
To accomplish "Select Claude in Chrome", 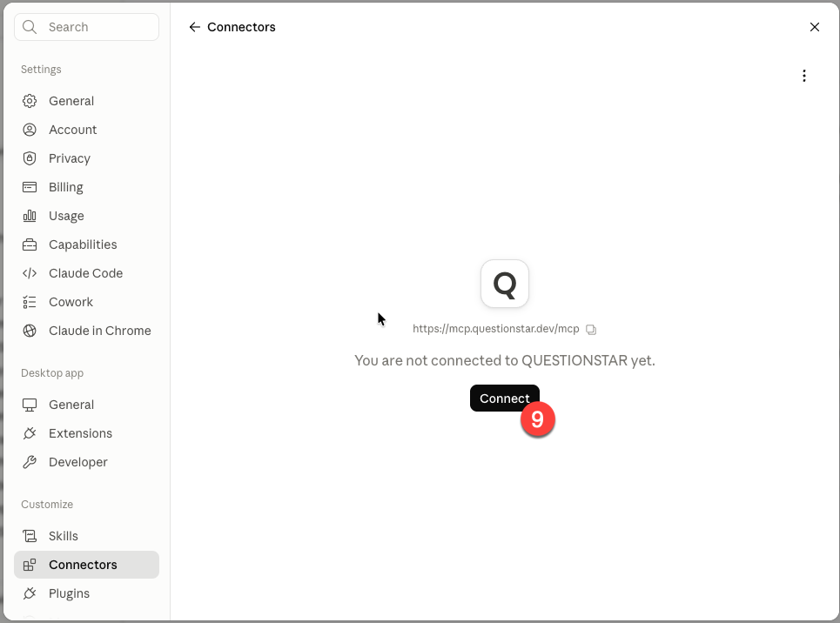I will 87,331.
